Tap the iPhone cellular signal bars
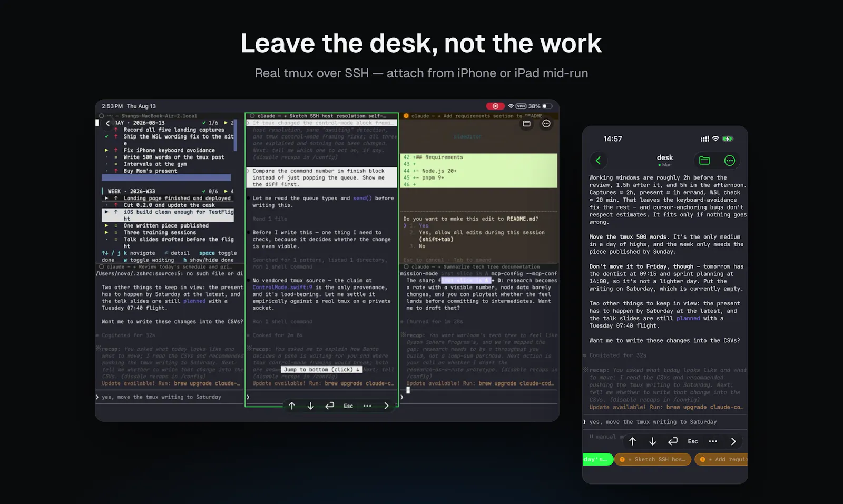 tap(705, 139)
